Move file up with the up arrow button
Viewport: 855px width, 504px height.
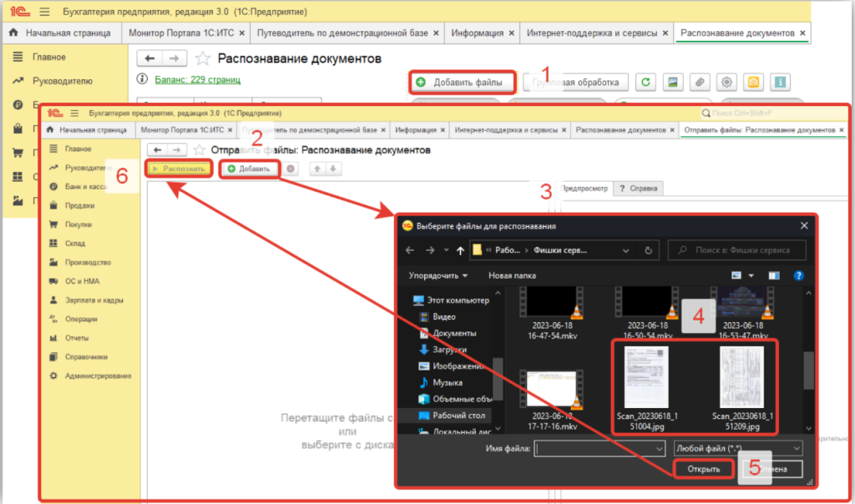[316, 169]
